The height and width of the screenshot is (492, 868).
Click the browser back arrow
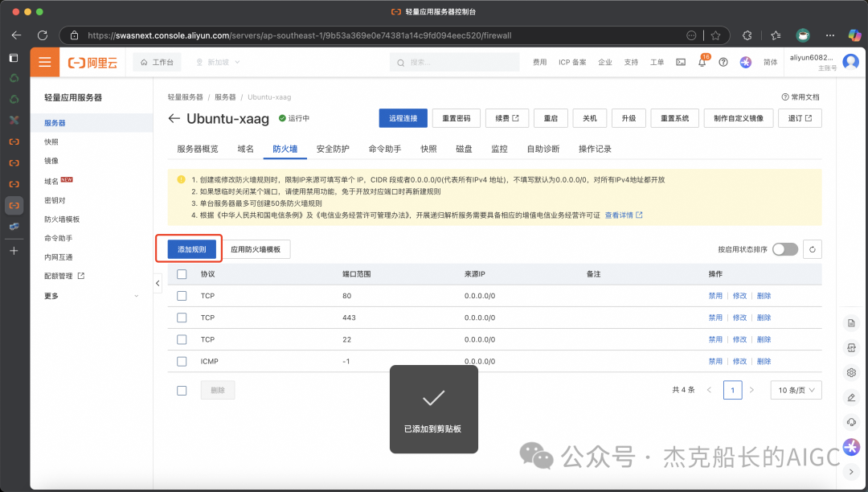point(17,35)
